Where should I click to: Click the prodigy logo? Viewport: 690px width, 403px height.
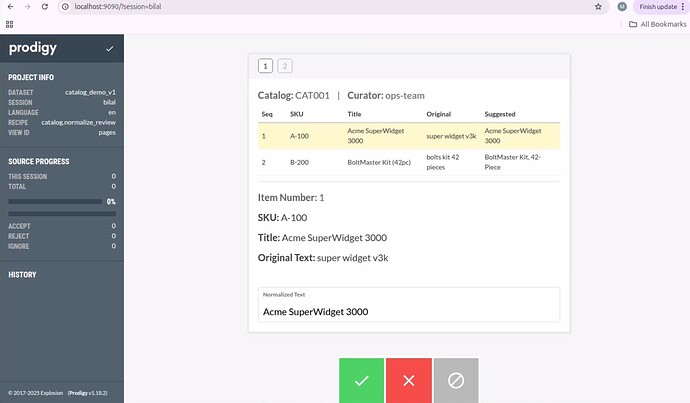(33, 48)
